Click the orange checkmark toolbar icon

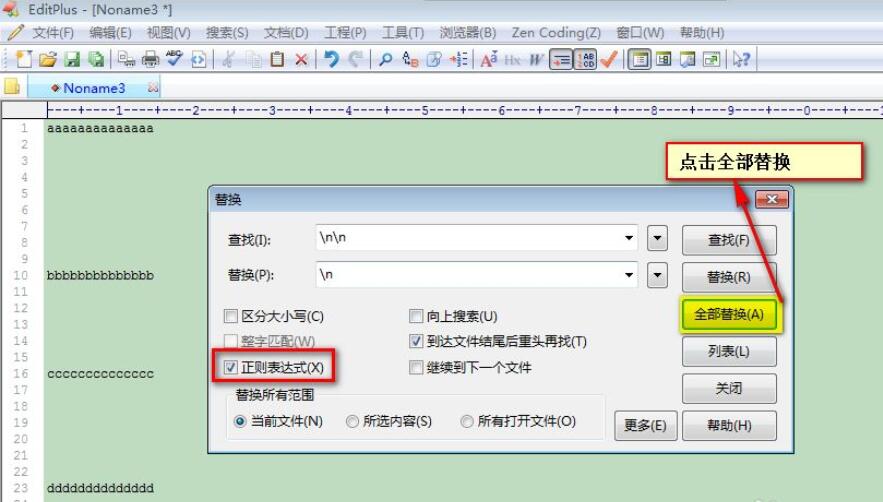609,59
